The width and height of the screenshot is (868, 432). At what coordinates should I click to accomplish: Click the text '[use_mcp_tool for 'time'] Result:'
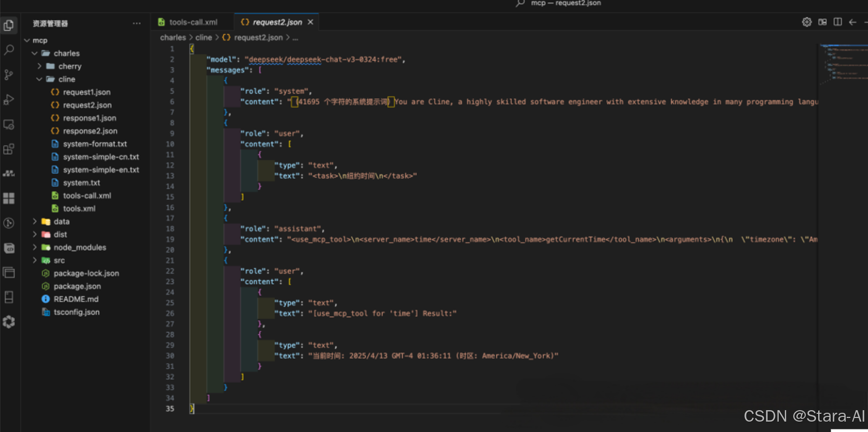point(382,313)
